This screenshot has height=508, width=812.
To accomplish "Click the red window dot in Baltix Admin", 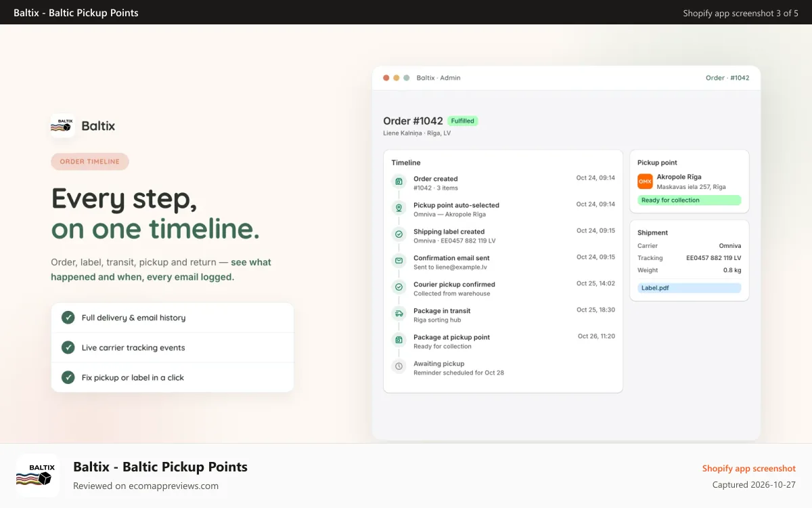I will pyautogui.click(x=386, y=78).
